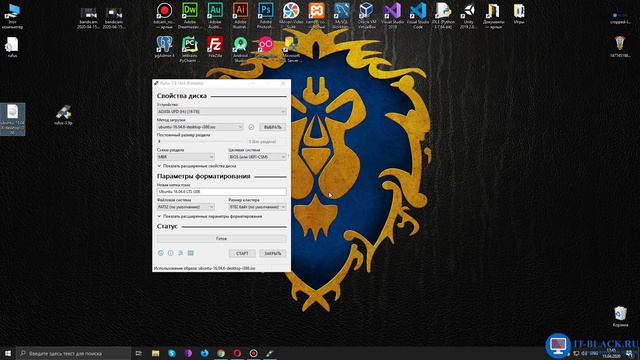The image size is (640, 360).
Task: Open Adobe Audition desktop shortcut
Action: click(x=215, y=16)
